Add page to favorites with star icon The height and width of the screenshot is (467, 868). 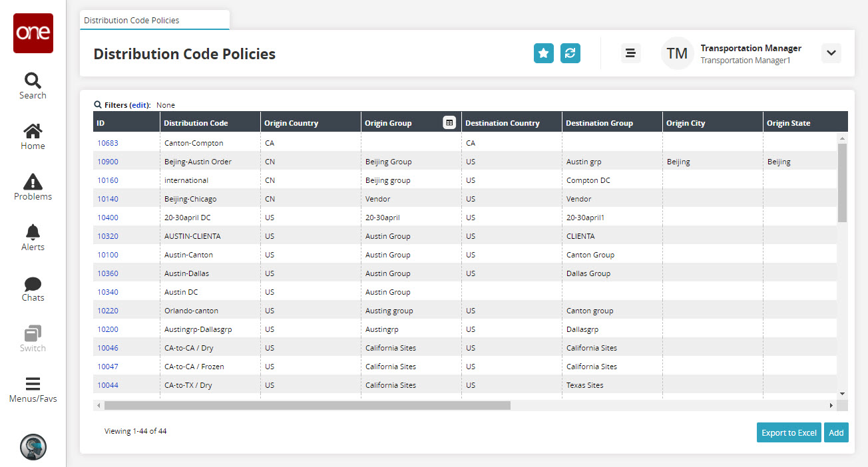coord(544,53)
